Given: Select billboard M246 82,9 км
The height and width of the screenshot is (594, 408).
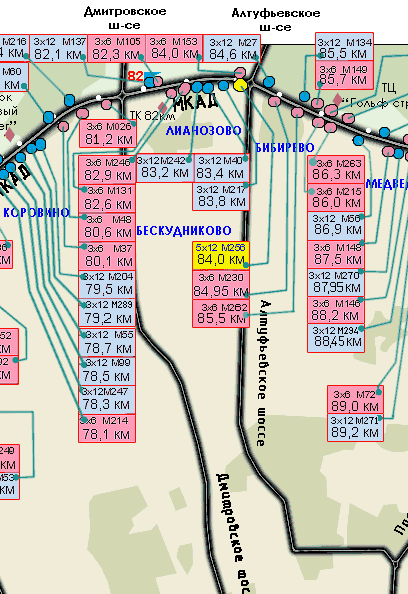Looking at the screenshot, I should [107, 170].
